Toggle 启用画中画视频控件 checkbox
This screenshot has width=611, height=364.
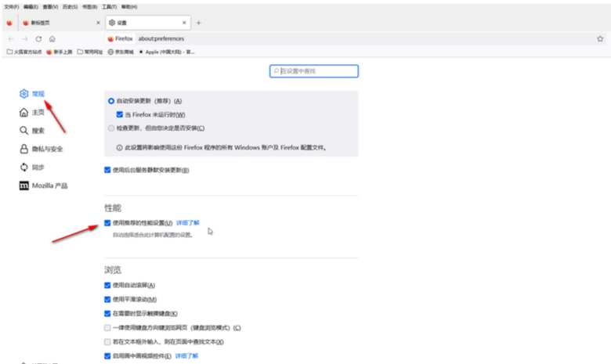107,356
